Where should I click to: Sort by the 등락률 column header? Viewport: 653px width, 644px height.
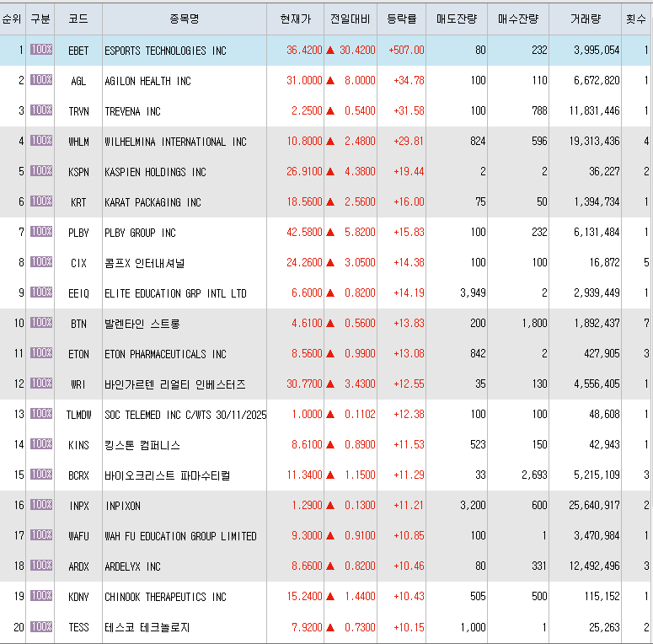(x=401, y=19)
